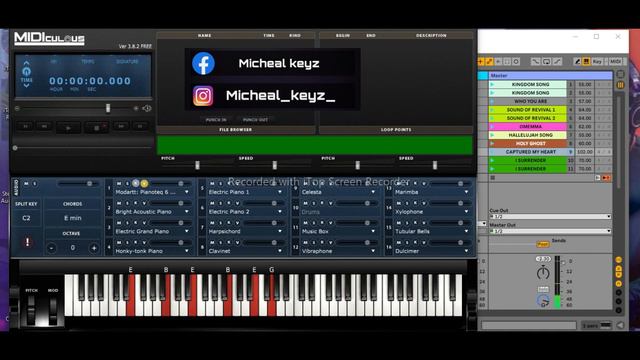Click the octave plus button
Screen dimensions: 640x360
(x=93, y=248)
